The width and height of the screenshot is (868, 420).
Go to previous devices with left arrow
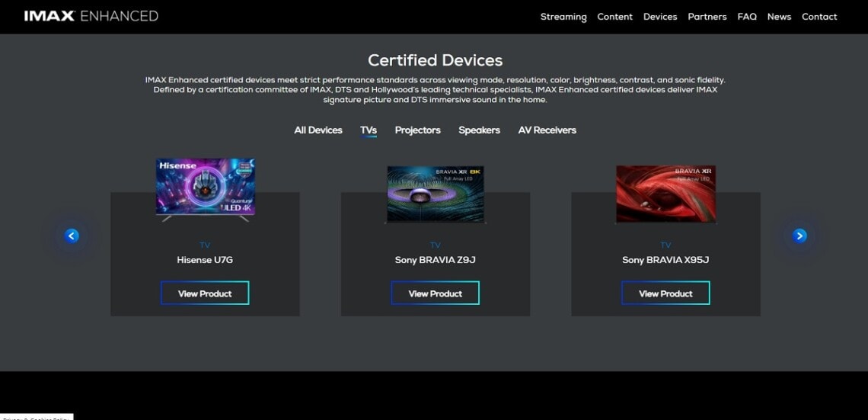pos(72,236)
